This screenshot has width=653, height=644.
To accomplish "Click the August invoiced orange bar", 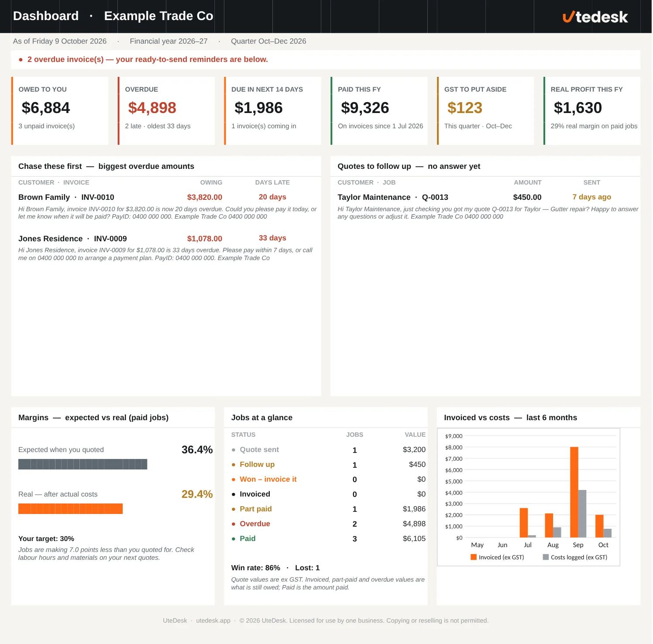I will pos(549,525).
